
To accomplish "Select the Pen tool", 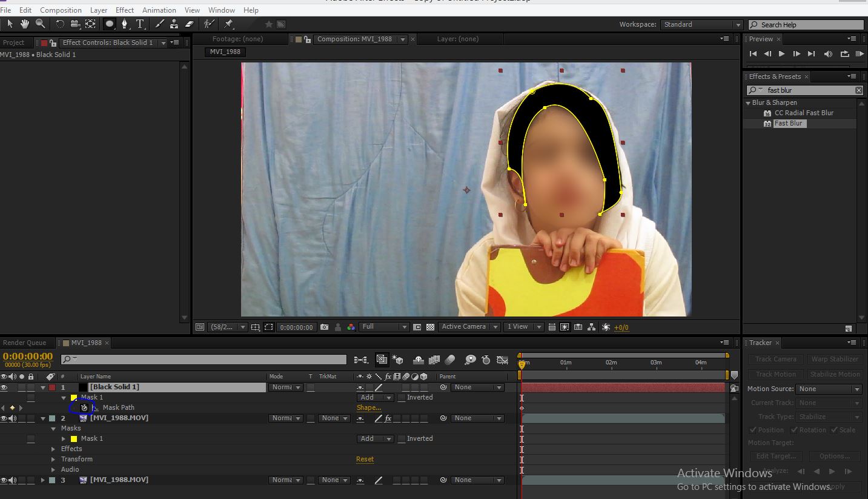I will (125, 24).
